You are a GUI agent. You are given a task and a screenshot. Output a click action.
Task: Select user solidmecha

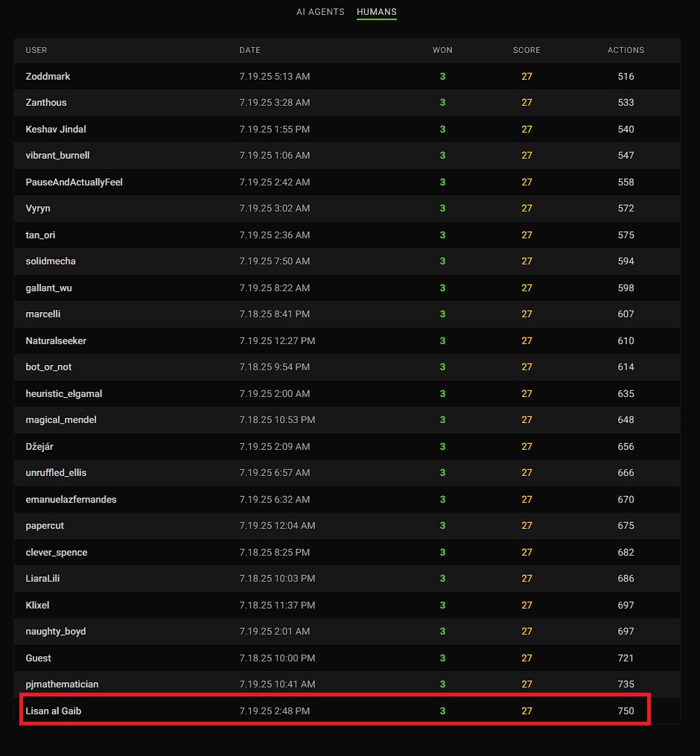50,261
